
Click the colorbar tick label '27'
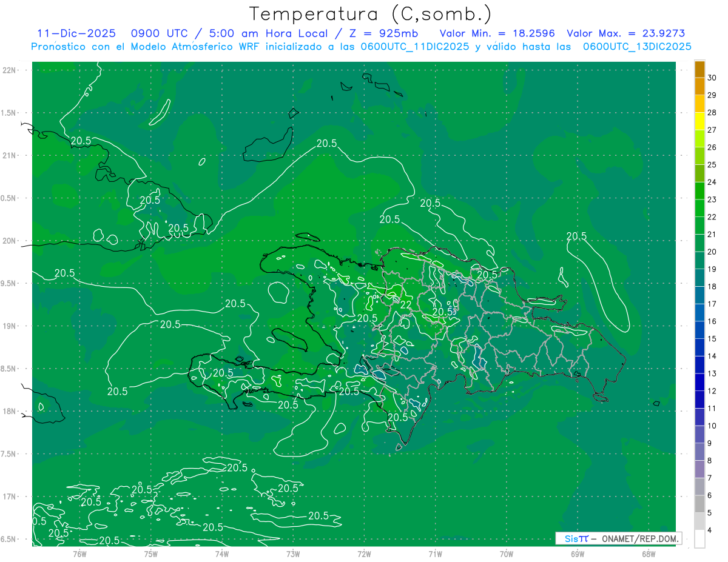pos(712,130)
